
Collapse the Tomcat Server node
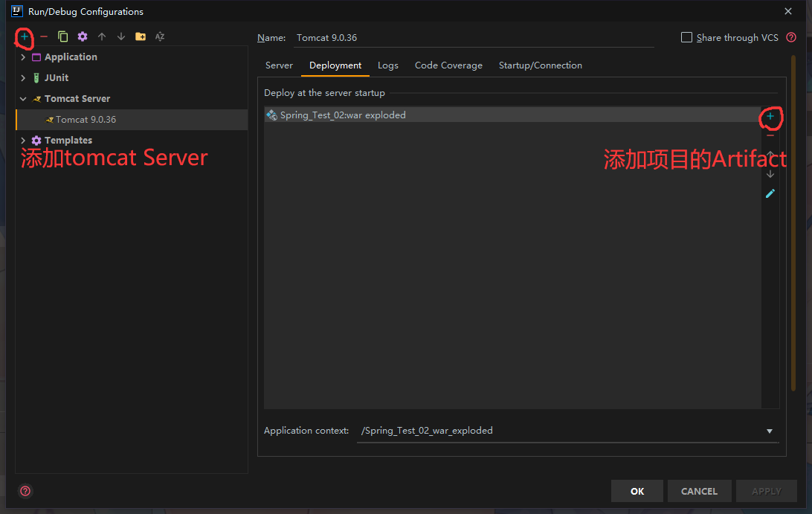pos(23,98)
